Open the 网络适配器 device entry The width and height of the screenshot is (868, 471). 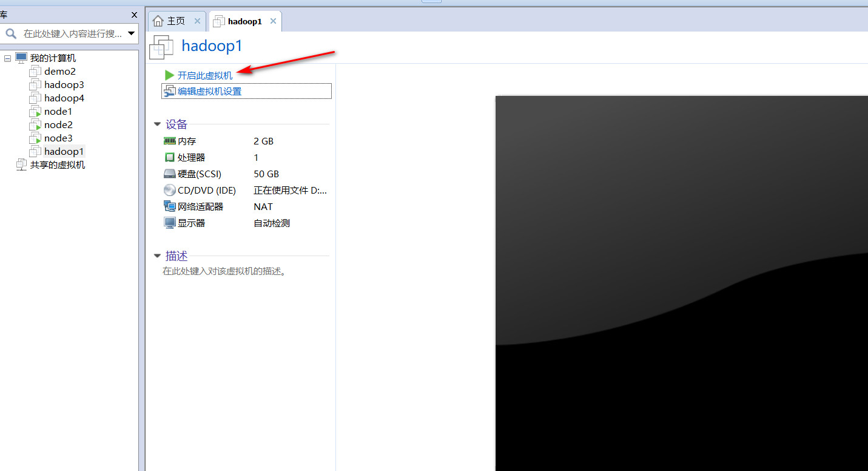click(201, 206)
